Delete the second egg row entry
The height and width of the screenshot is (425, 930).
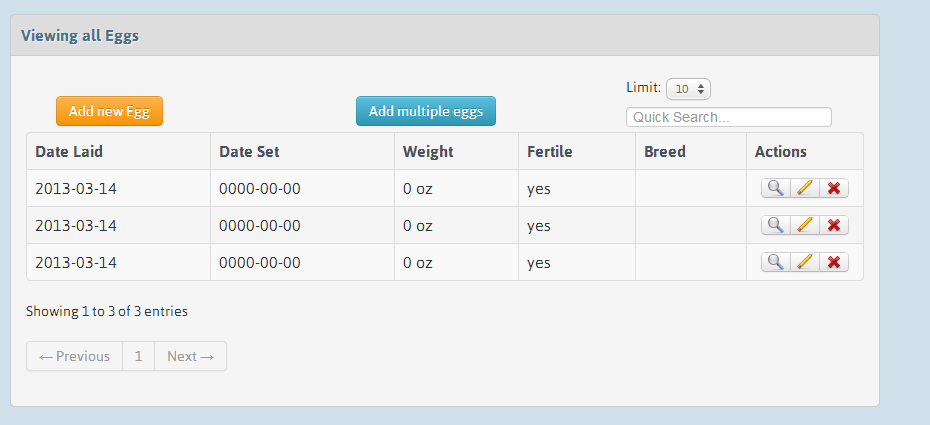click(x=833, y=225)
